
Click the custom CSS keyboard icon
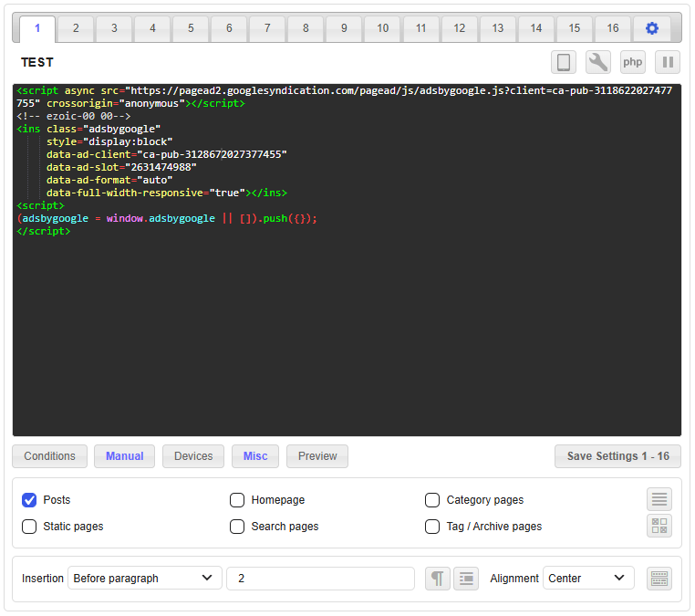659,579
